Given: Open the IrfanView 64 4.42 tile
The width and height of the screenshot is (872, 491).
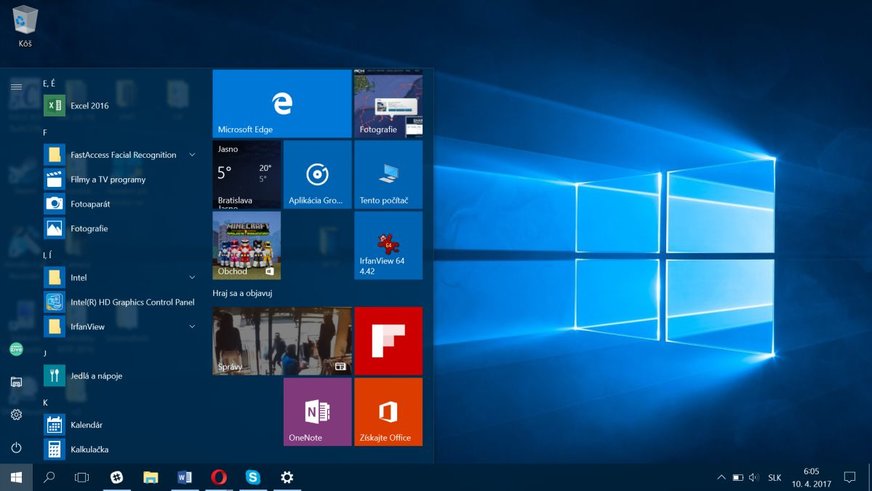Looking at the screenshot, I should point(388,245).
